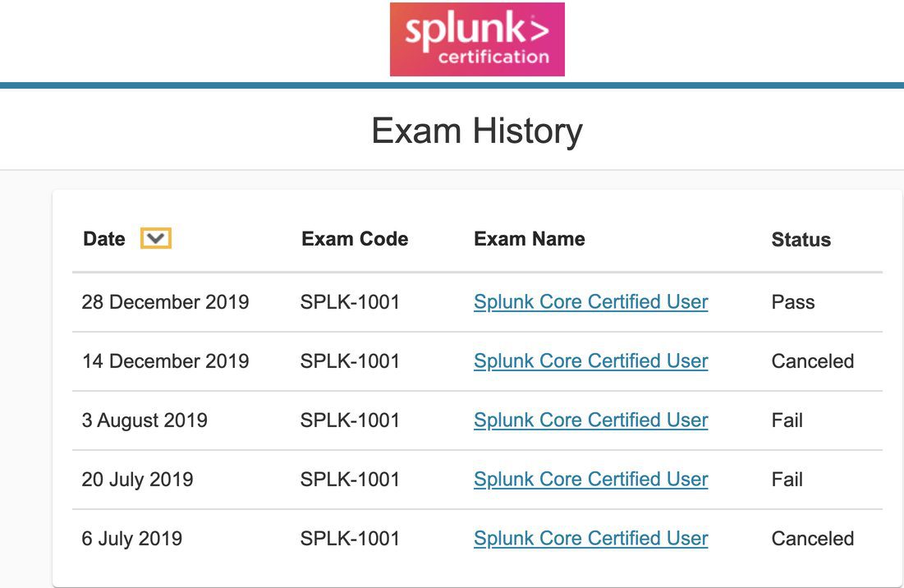This screenshot has width=904, height=588.
Task: Click the Date column header
Action: (103, 239)
